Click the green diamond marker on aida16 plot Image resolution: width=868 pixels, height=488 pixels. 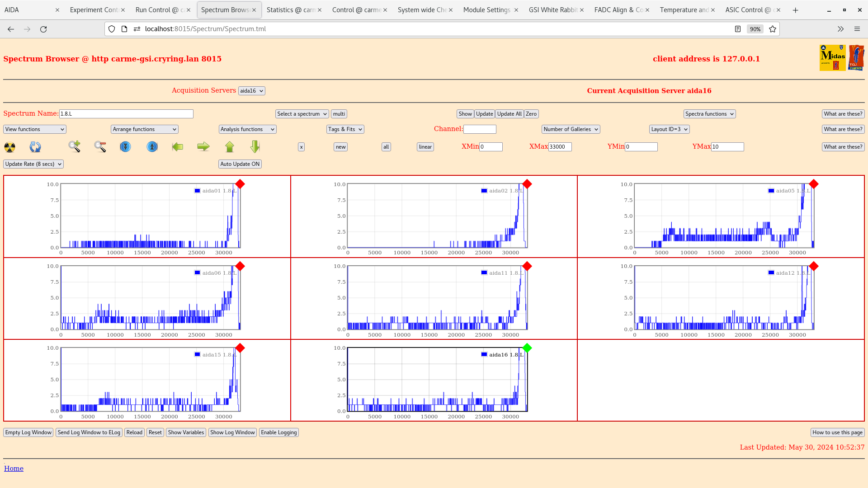527,348
